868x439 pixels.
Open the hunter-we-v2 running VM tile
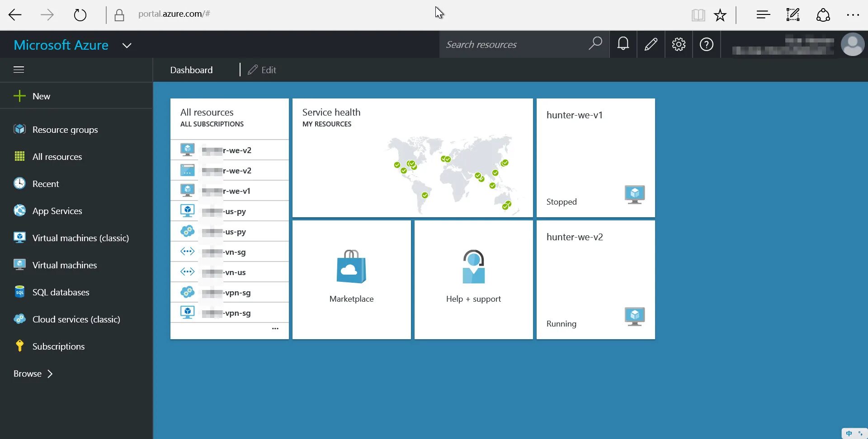pos(596,280)
